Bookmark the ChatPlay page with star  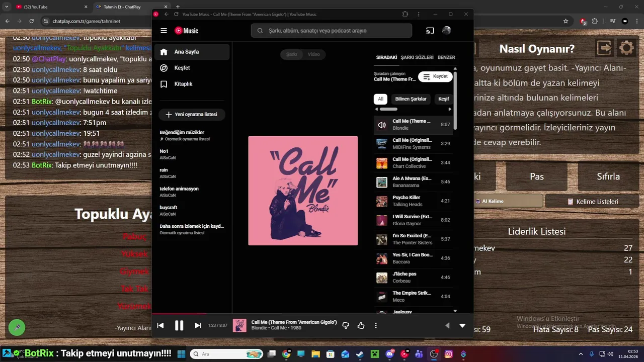(x=566, y=21)
